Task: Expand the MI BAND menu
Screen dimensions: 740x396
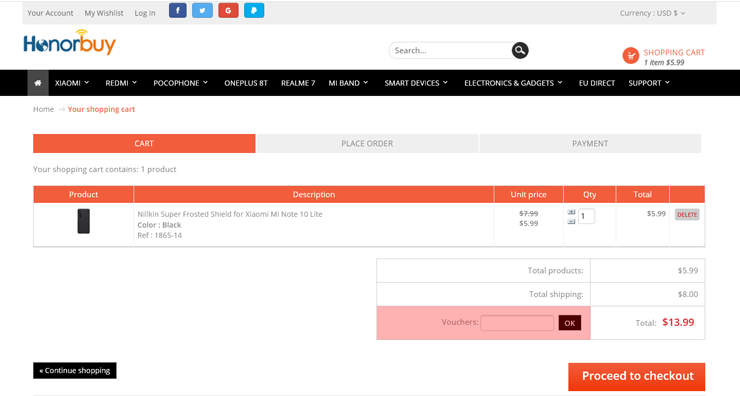Action: pos(348,83)
